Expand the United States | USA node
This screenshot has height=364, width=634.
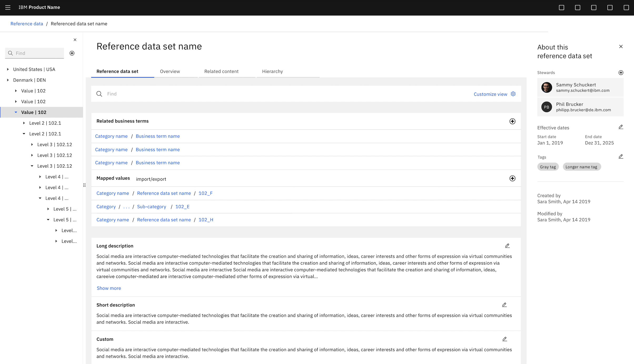click(8, 69)
